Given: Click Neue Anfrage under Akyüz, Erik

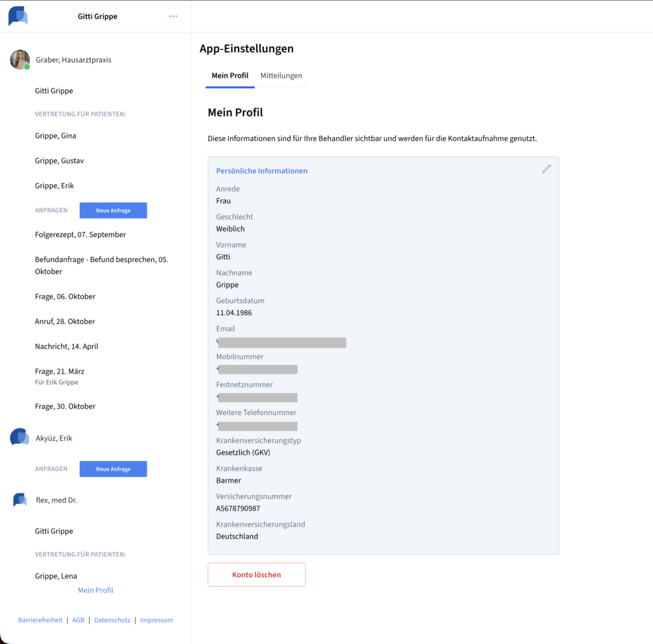Looking at the screenshot, I should tap(114, 469).
